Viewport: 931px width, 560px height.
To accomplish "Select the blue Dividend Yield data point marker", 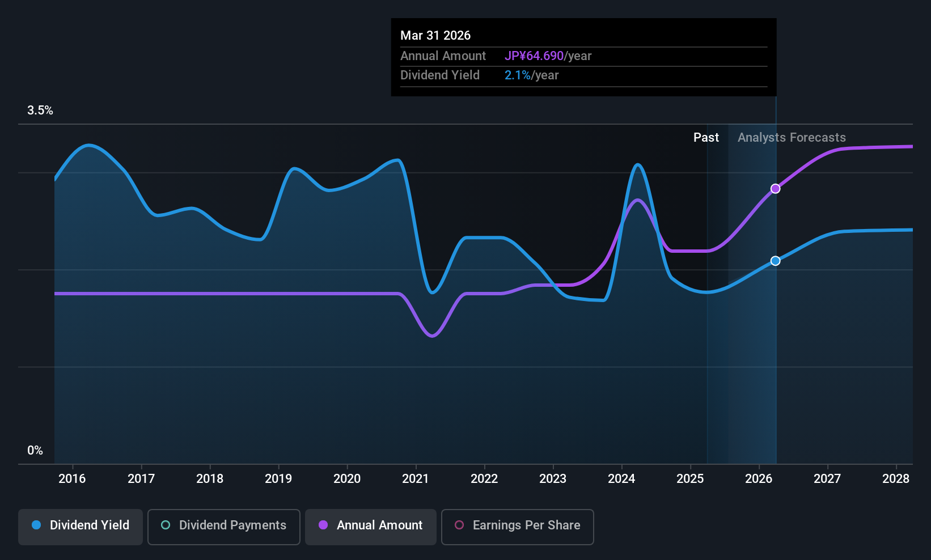I will 775,261.
